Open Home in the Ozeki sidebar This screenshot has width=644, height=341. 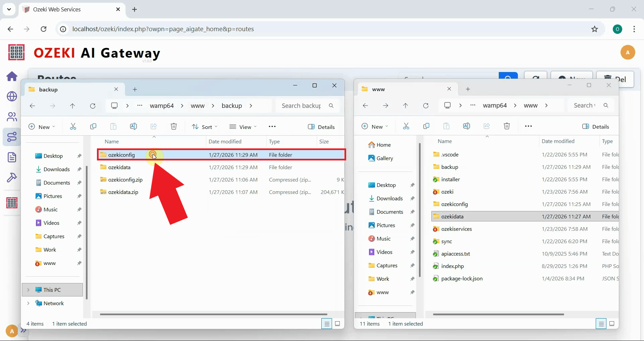12,76
